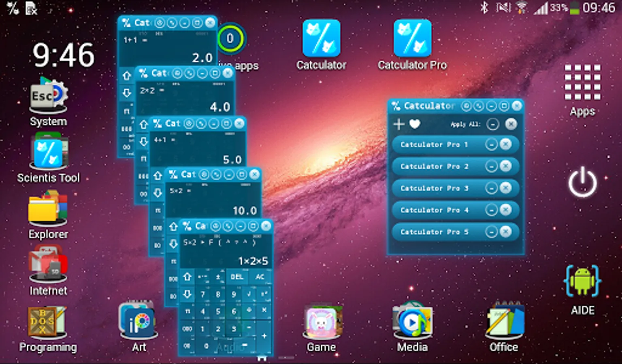Add a new calculator with plus icon
This screenshot has height=364, width=622.
399,124
